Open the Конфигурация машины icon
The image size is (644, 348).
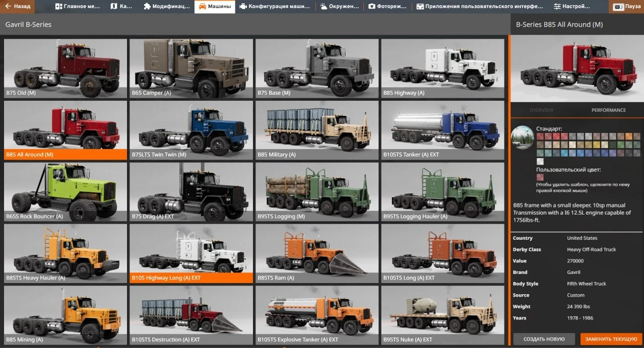[x=242, y=7]
